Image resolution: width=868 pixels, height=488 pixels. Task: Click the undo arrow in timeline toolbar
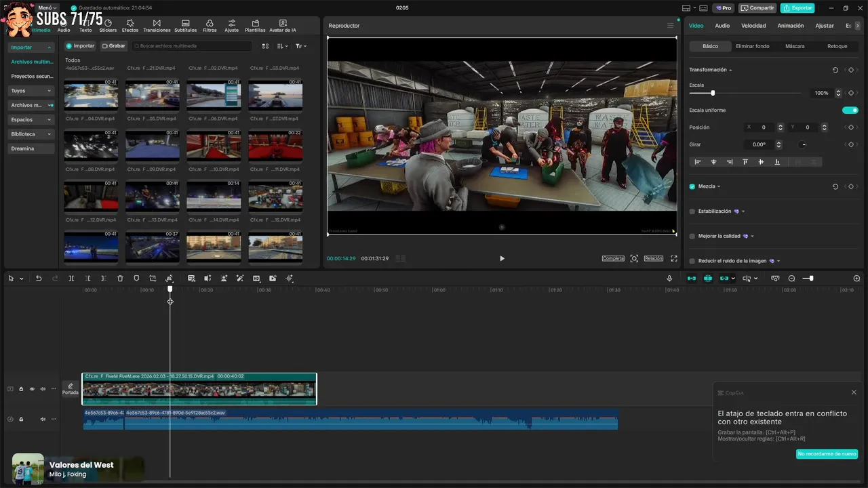[39, 279]
